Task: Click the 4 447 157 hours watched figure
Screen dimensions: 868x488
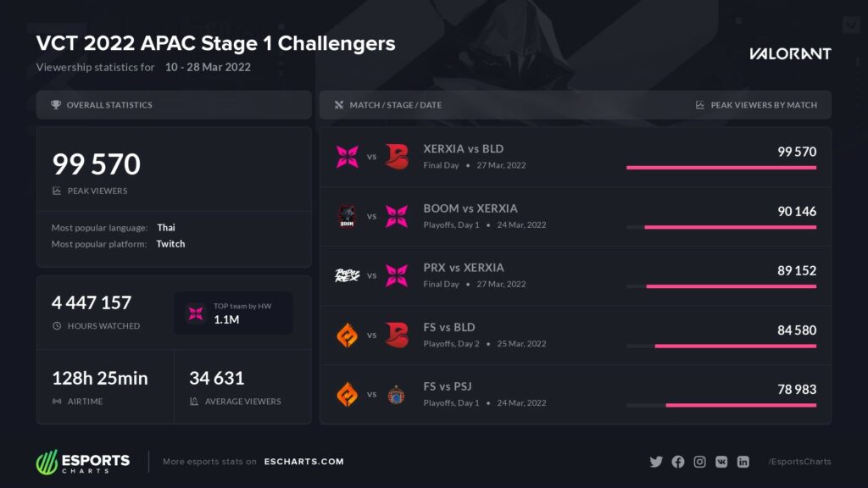Action: point(92,302)
